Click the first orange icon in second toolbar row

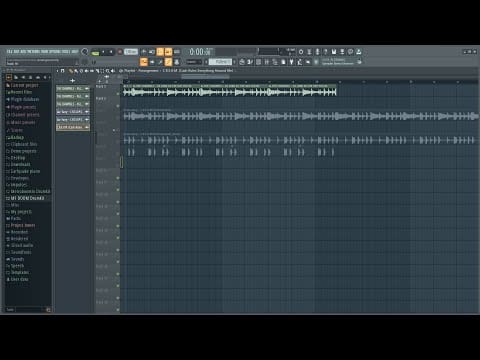(x=144, y=62)
